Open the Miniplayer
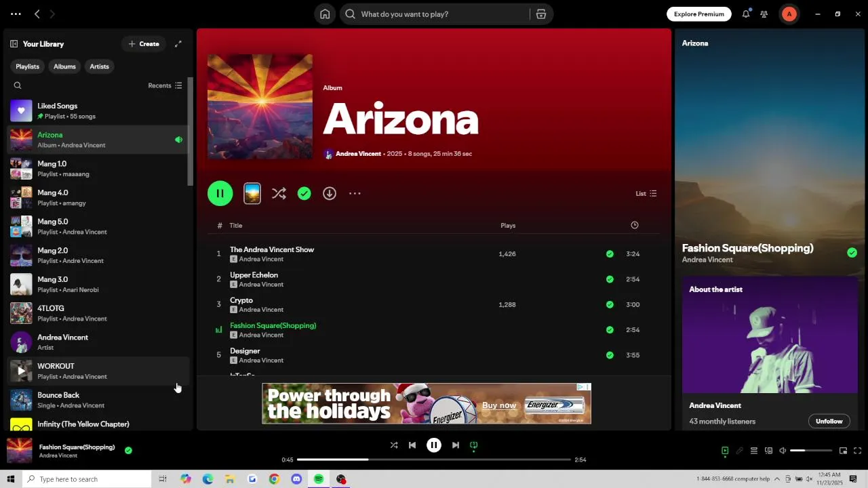Viewport: 868px width, 488px height. pos(844,451)
